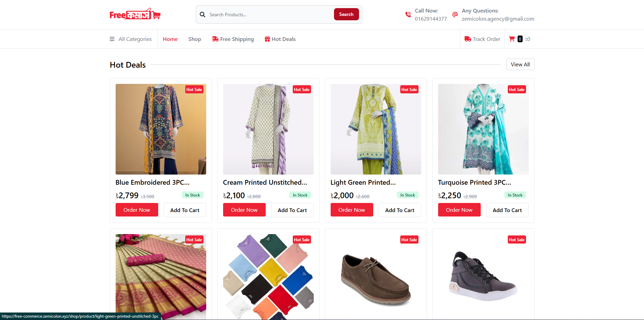Click View All hot deals
Screen dimensions: 644x320
pos(520,64)
